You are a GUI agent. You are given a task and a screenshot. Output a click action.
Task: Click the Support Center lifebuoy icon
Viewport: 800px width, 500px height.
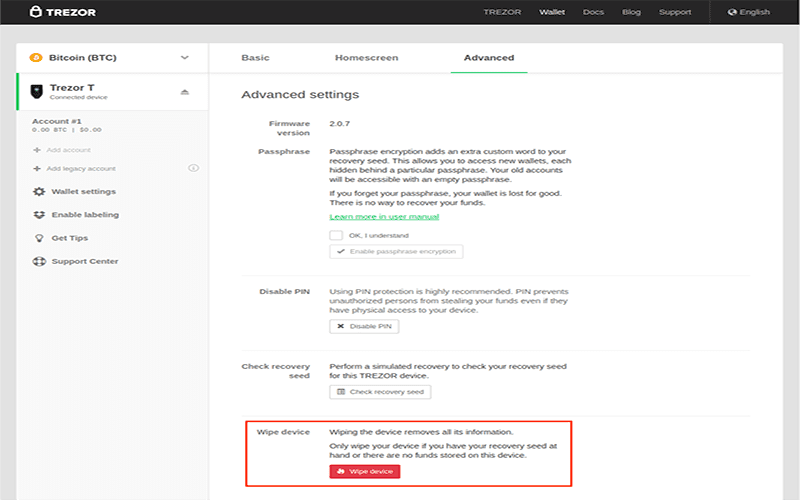[39, 261]
